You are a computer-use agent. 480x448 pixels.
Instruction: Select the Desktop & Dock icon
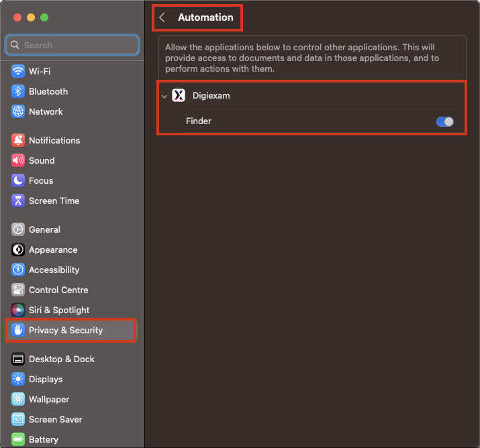18,359
